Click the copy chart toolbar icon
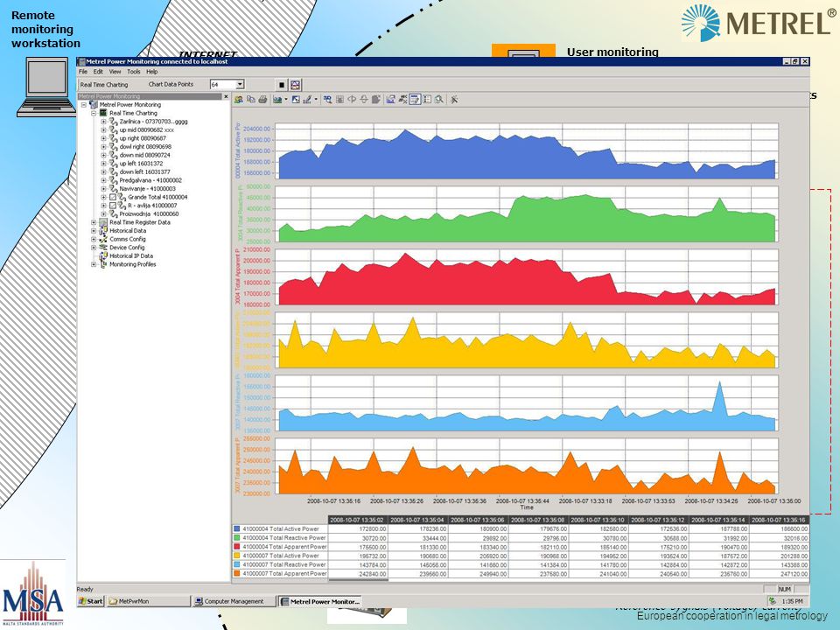Image resolution: width=840 pixels, height=630 pixels. (x=251, y=100)
